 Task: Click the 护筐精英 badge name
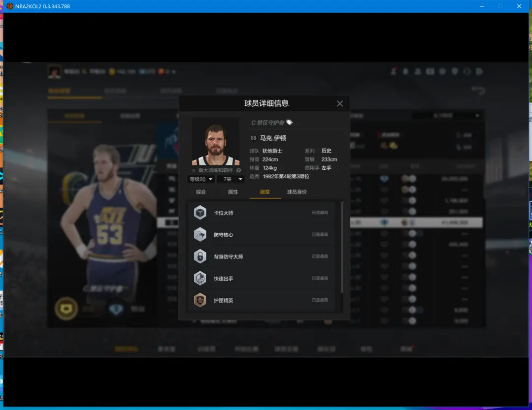tap(223, 300)
